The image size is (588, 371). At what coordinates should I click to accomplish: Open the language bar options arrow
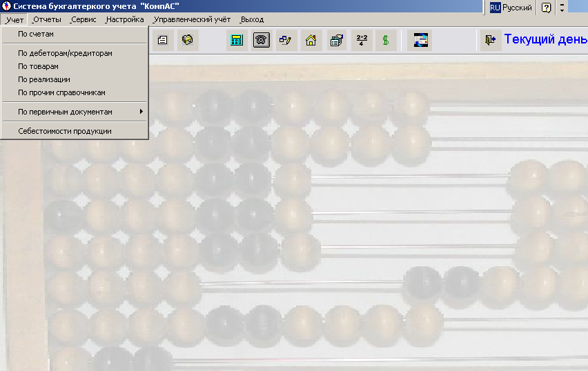[562, 8]
